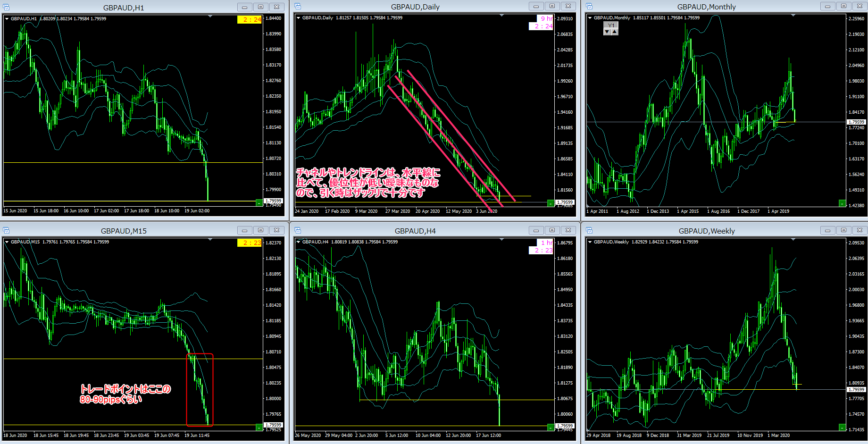This screenshot has width=868, height=444.
Task: Click the GBPAUD,M15 window chart icon
Action: pyautogui.click(x=6, y=230)
